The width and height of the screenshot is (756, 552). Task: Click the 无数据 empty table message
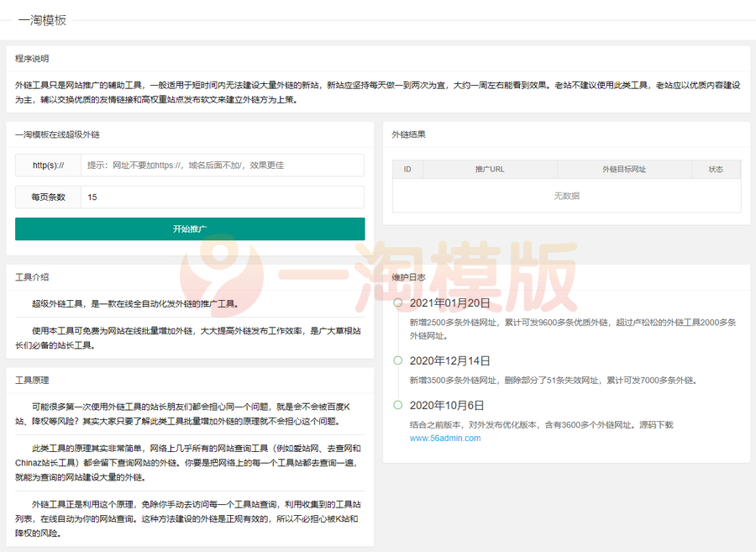(x=566, y=196)
